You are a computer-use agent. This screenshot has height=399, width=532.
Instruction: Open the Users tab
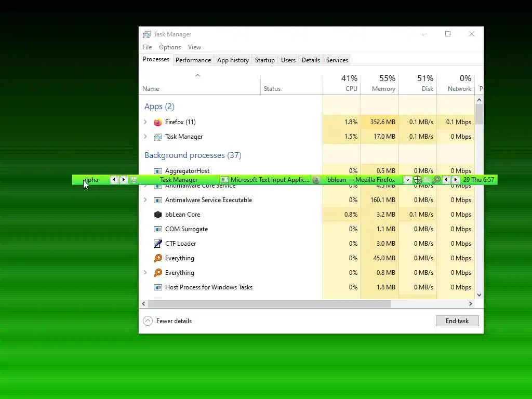click(288, 60)
